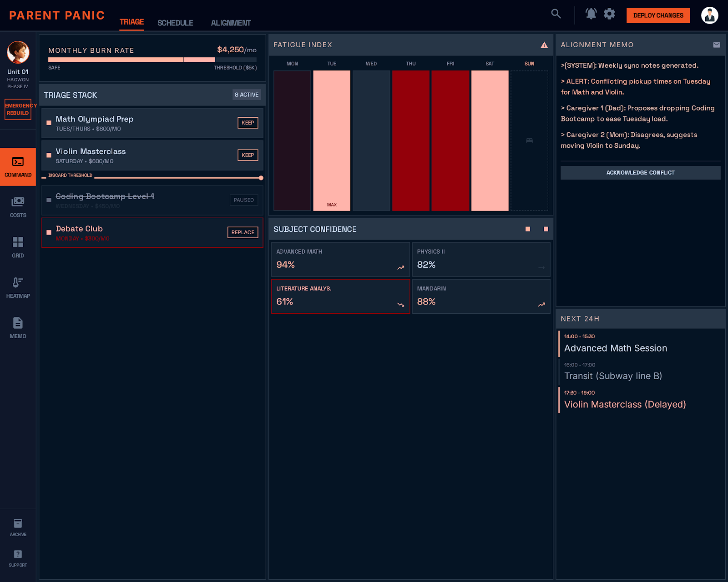Click Acknowledge Conflict button
The height and width of the screenshot is (582, 728).
[640, 173]
